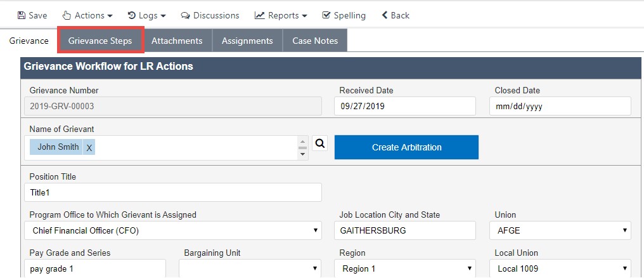Click the Create Arbitration button
Image resolution: width=644 pixels, height=278 pixels.
(406, 147)
